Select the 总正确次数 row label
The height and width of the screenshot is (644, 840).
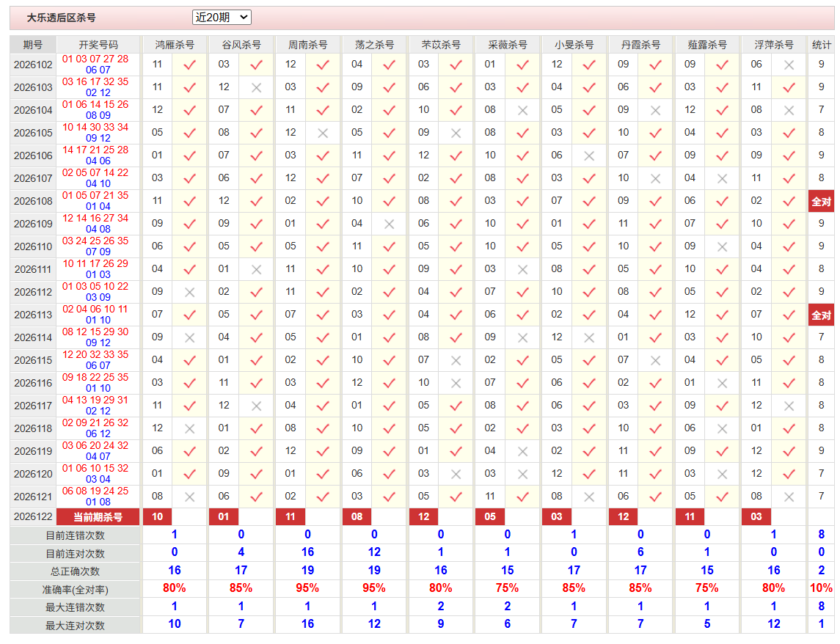point(75,571)
